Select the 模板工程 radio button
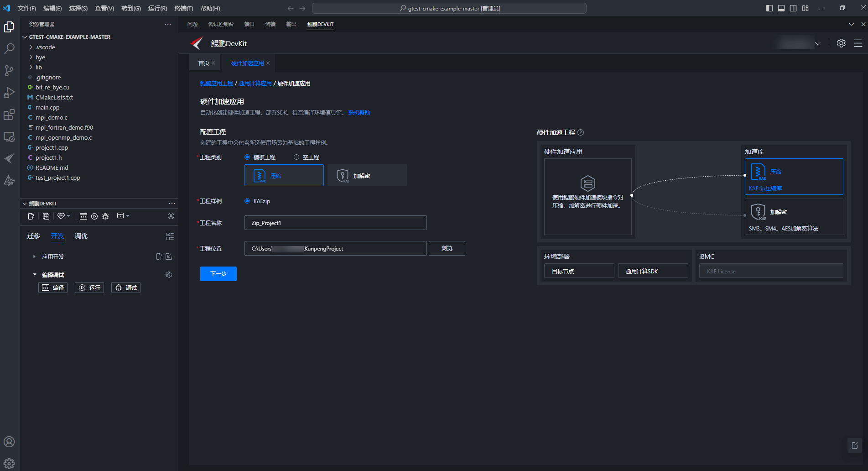The width and height of the screenshot is (868, 471). click(247, 157)
